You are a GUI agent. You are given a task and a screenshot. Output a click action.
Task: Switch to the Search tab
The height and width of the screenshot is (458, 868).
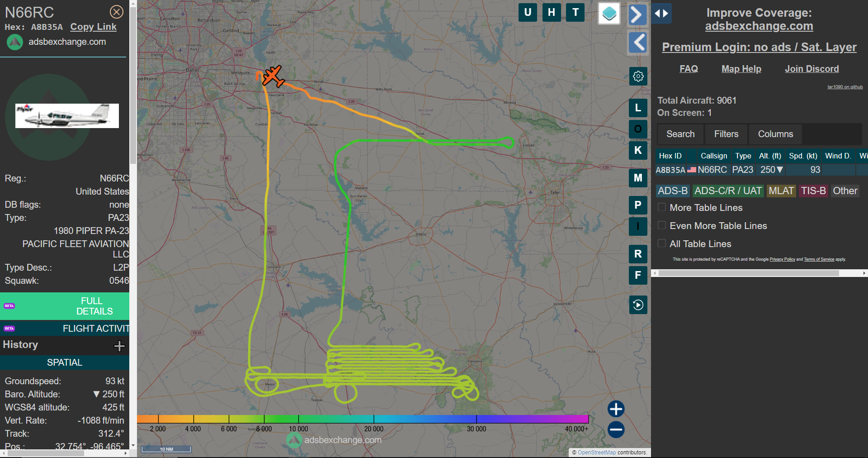[680, 134]
